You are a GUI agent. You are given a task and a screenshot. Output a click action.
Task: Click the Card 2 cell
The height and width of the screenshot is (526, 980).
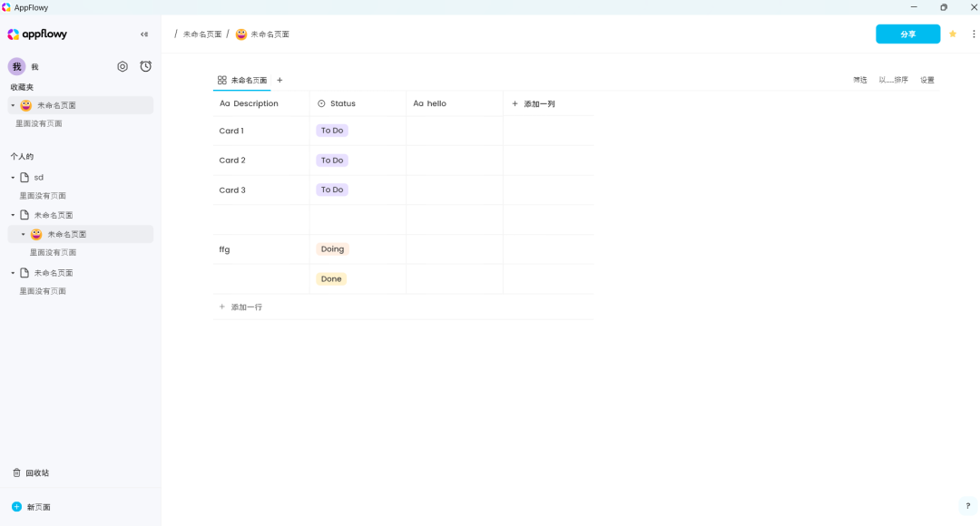[261, 161]
